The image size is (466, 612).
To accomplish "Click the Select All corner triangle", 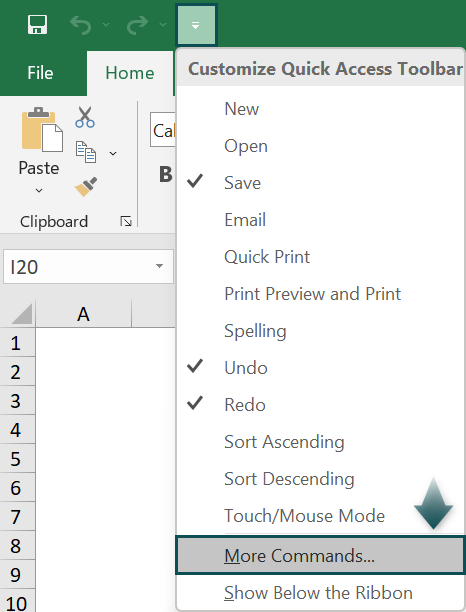I will (x=22, y=314).
